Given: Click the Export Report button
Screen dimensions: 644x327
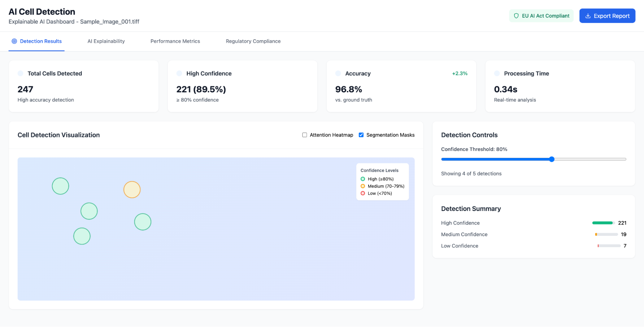Looking at the screenshot, I should (x=607, y=16).
